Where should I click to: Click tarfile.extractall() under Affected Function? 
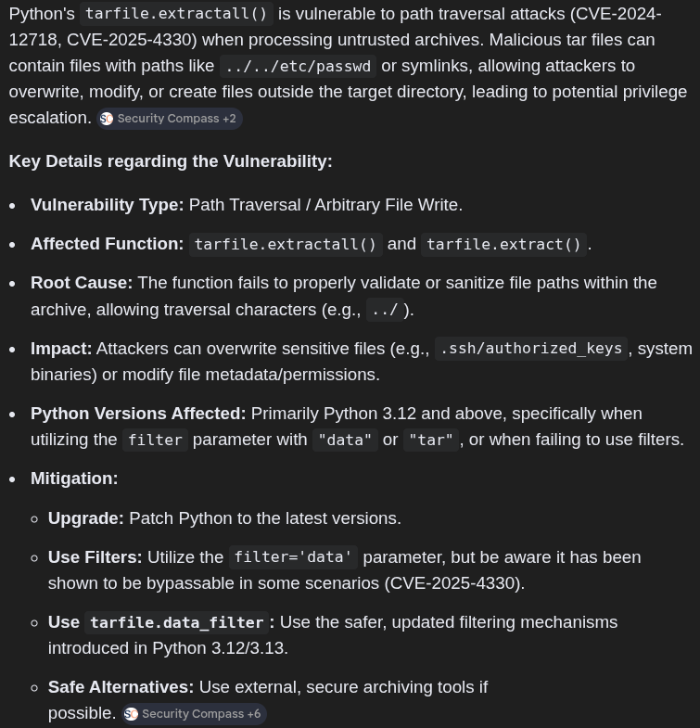(x=286, y=244)
